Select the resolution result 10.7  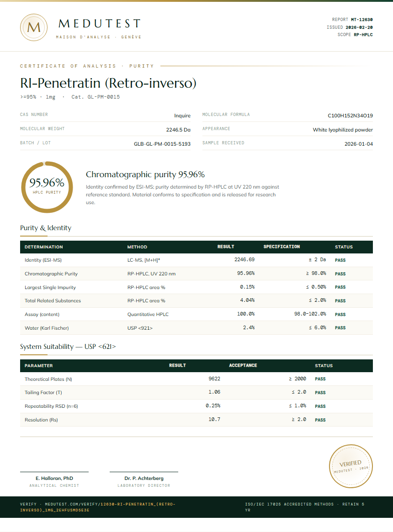point(214,419)
